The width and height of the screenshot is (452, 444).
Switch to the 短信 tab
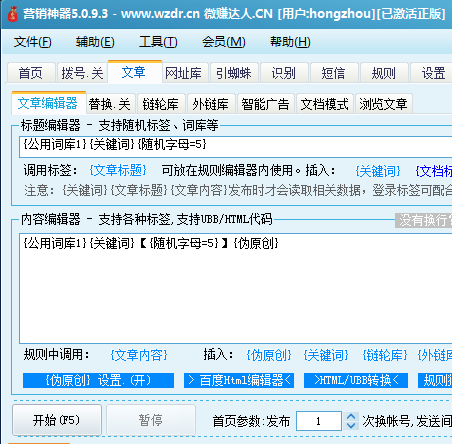pyautogui.click(x=334, y=73)
